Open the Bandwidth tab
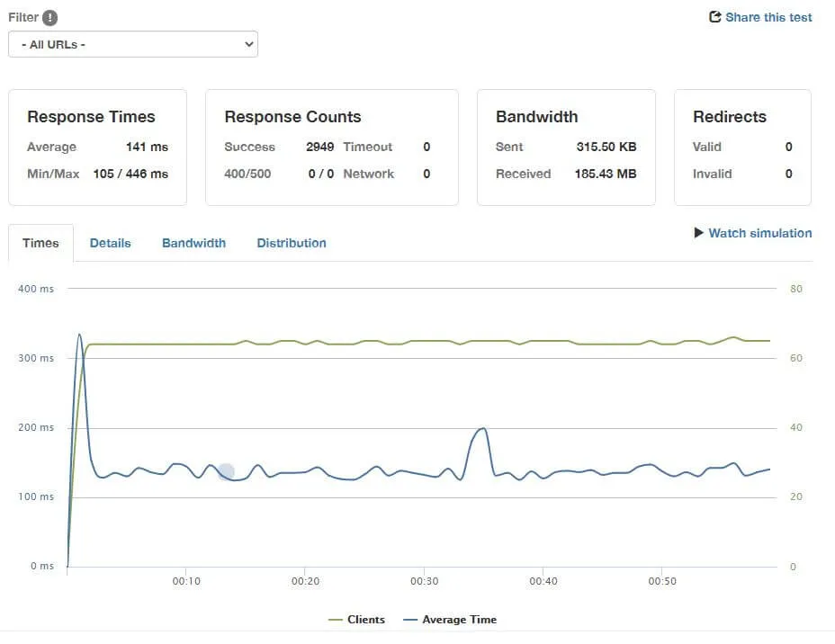 tap(193, 243)
